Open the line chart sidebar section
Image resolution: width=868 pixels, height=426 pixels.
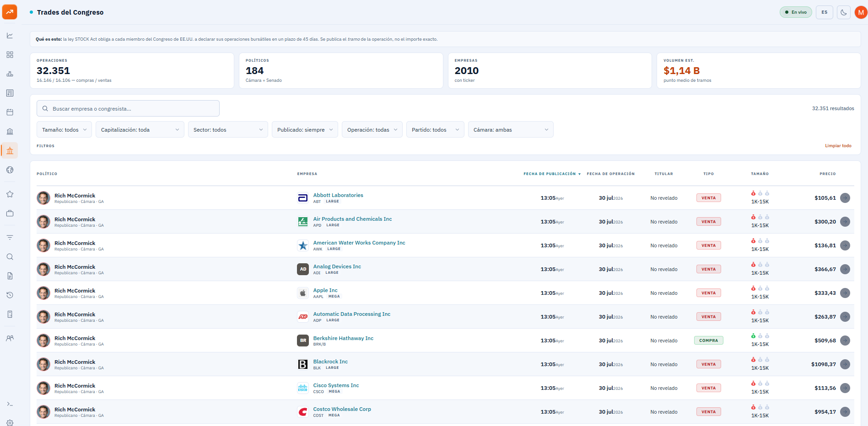[x=10, y=36]
